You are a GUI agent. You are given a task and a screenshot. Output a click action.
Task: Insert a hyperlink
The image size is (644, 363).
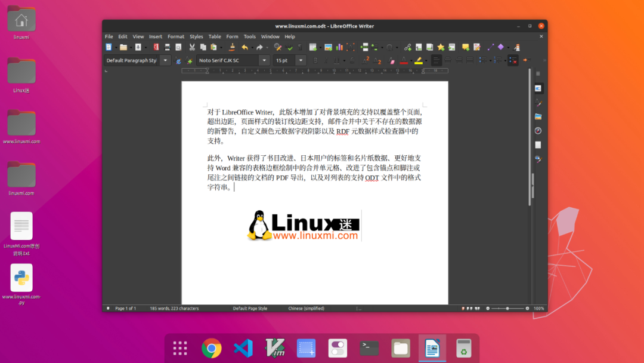[407, 47]
